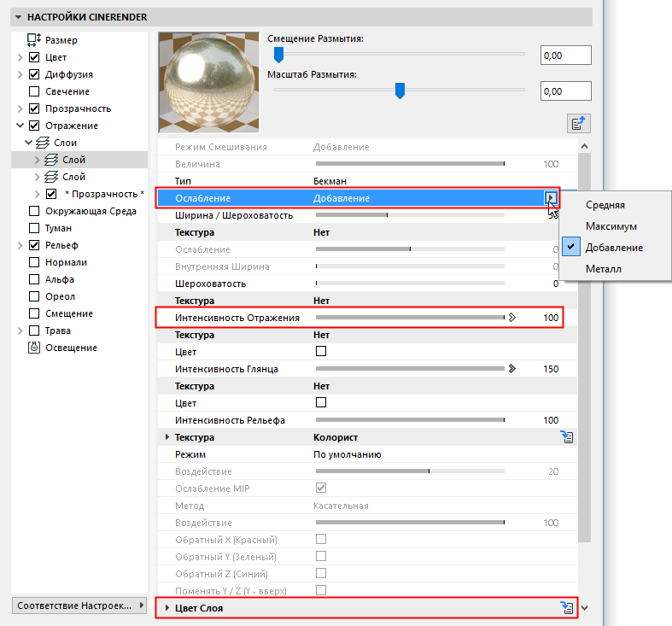The height and width of the screenshot is (626, 672).
Task: Click the scroll up arrow of the parameter list
Action: tap(584, 146)
